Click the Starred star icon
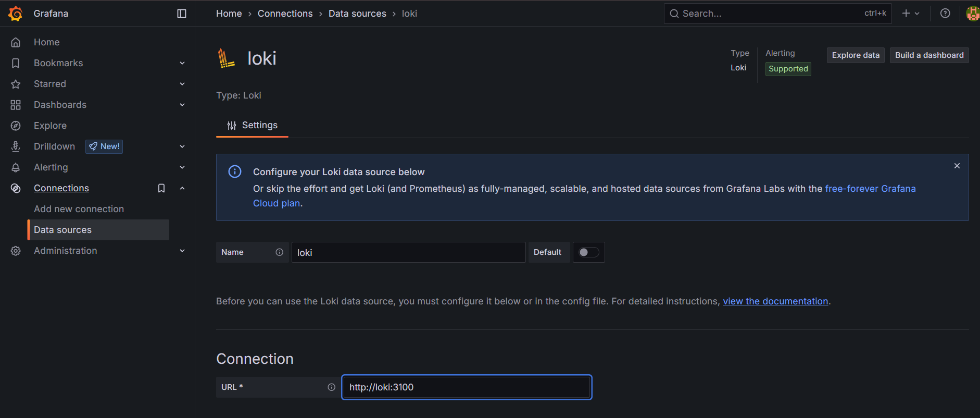This screenshot has height=418, width=980. 16,84
